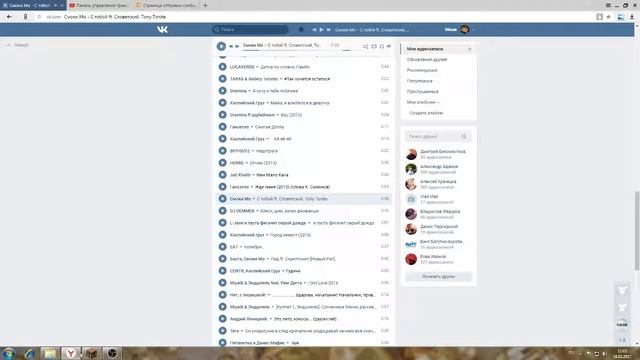Open Прослушанные section

422,91
